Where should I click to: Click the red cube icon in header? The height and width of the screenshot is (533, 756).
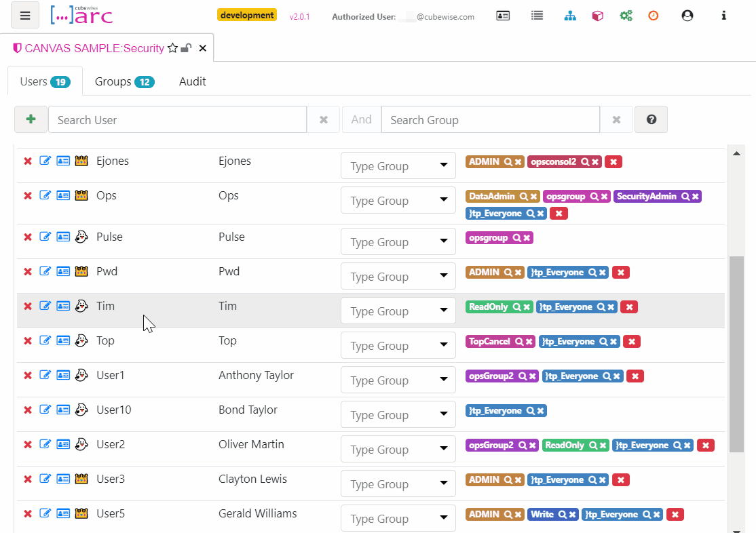[x=597, y=16]
